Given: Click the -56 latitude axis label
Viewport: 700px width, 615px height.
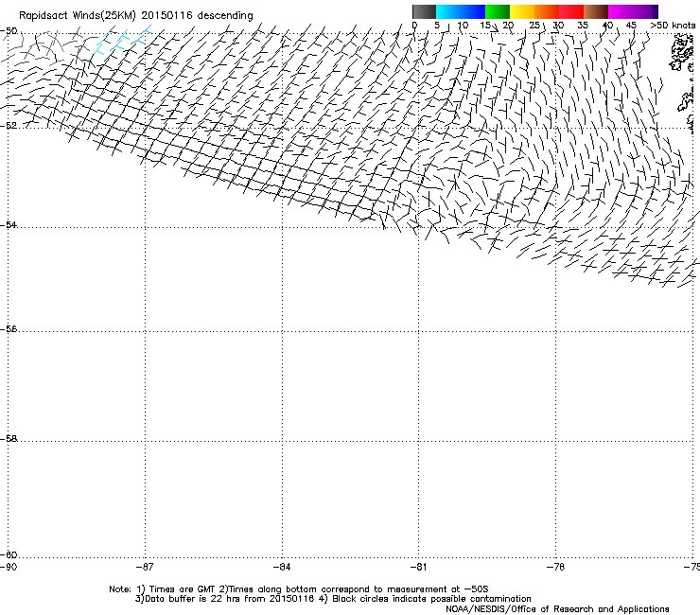Looking at the screenshot, I should 9,328.
